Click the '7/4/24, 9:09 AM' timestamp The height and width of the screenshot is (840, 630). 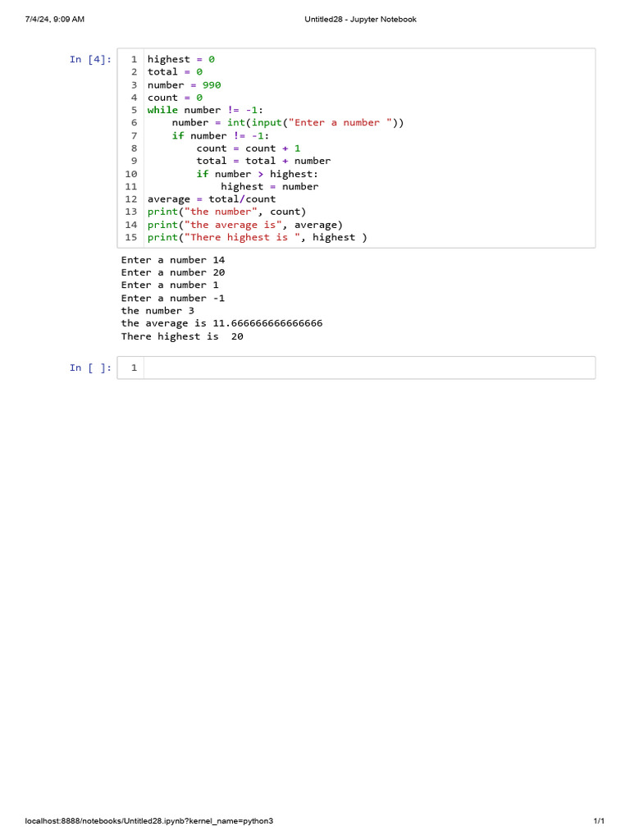55,20
